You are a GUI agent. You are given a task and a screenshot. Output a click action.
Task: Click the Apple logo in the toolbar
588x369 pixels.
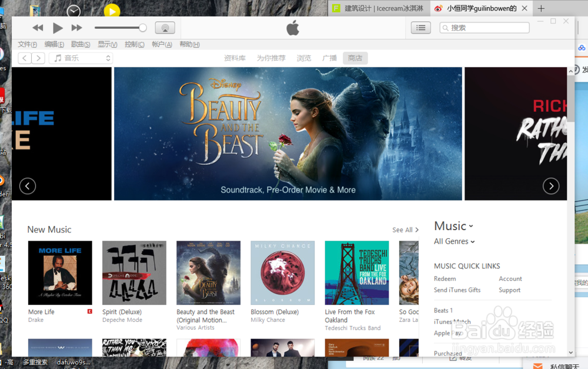[x=292, y=28]
